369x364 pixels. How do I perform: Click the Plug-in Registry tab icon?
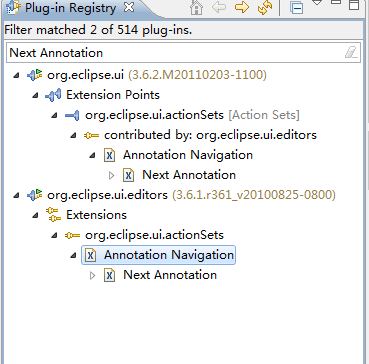click(13, 8)
